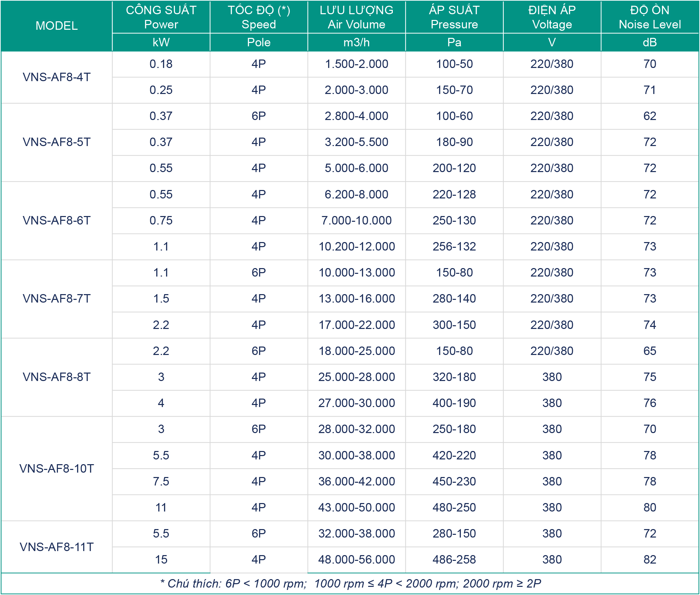Select the VNS-AF8-10T model cell
Screen dimensions: 700x595
(57, 469)
